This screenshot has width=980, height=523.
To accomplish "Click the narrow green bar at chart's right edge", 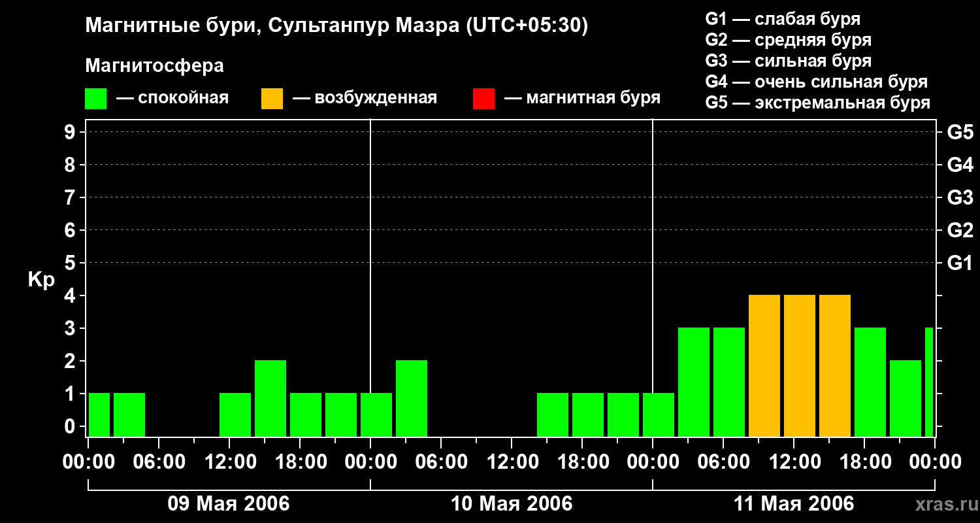I will coord(929,382).
